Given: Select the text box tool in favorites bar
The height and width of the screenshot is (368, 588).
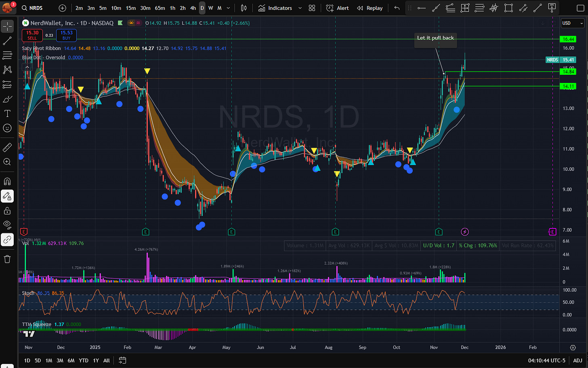Looking at the screenshot, I should click(x=552, y=7).
